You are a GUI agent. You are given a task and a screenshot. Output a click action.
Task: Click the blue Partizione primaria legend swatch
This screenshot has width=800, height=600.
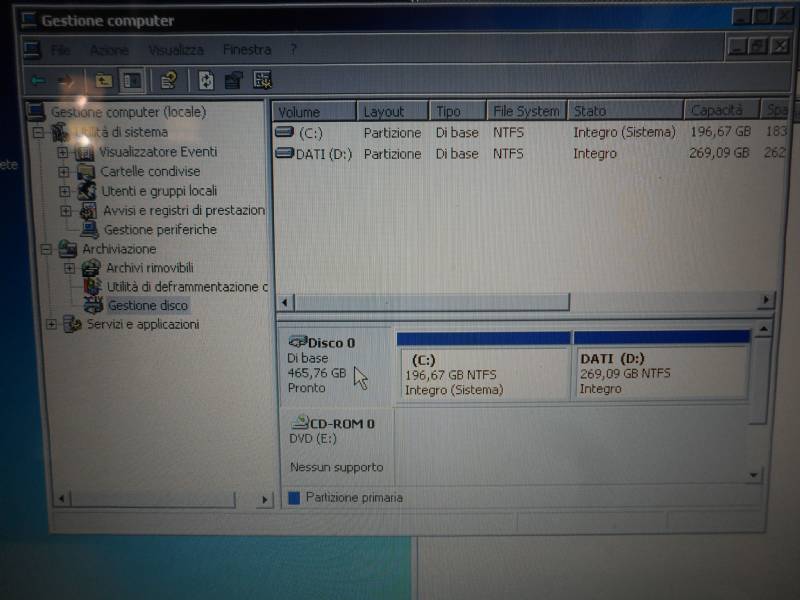[x=294, y=498]
